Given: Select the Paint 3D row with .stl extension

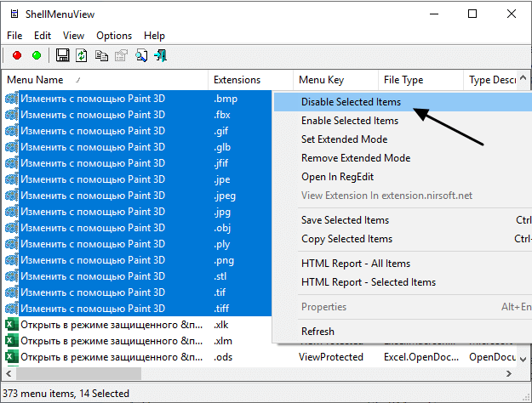Looking at the screenshot, I should [139, 276].
